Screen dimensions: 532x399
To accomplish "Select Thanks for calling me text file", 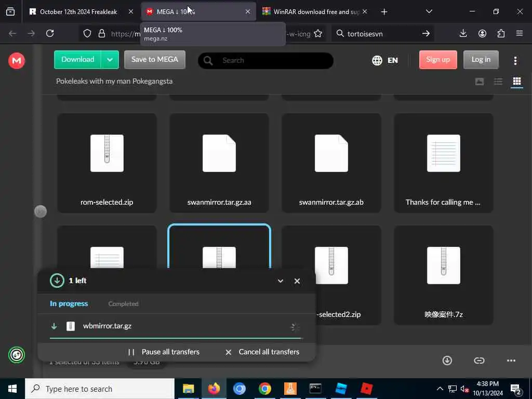I will click(444, 163).
